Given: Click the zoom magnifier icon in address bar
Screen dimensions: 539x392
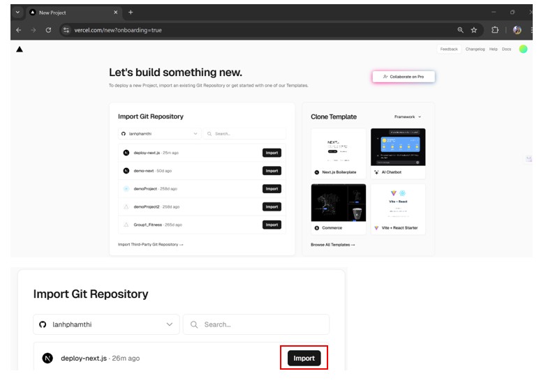Looking at the screenshot, I should pos(461,30).
